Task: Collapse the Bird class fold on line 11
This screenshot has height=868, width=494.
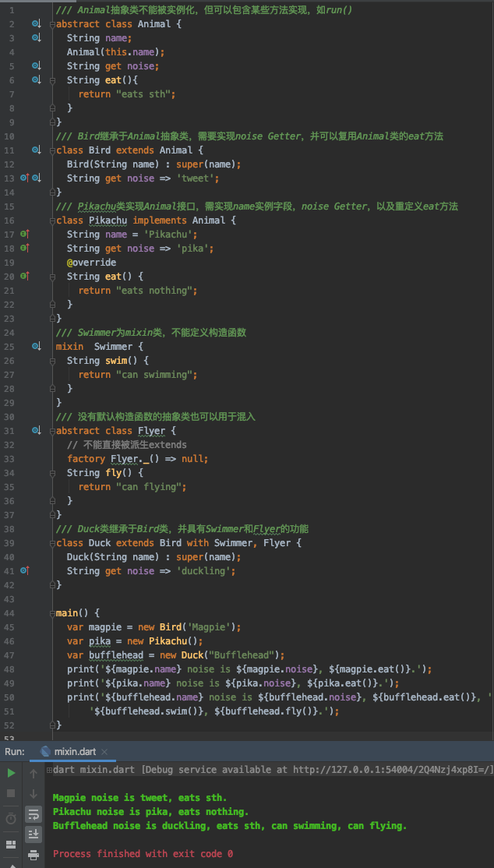Action: [52, 150]
